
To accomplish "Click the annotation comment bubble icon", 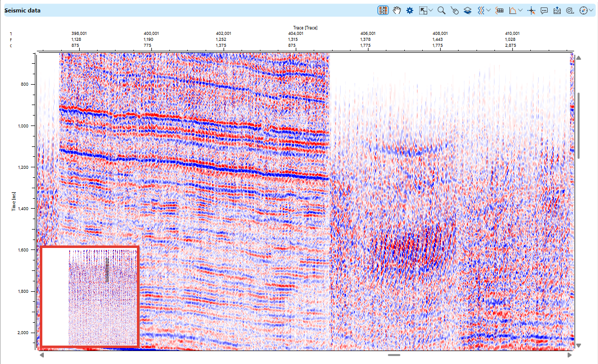I will point(544,10).
